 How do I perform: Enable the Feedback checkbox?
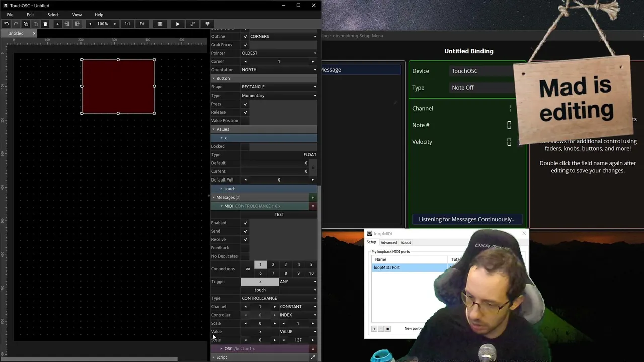point(245,248)
